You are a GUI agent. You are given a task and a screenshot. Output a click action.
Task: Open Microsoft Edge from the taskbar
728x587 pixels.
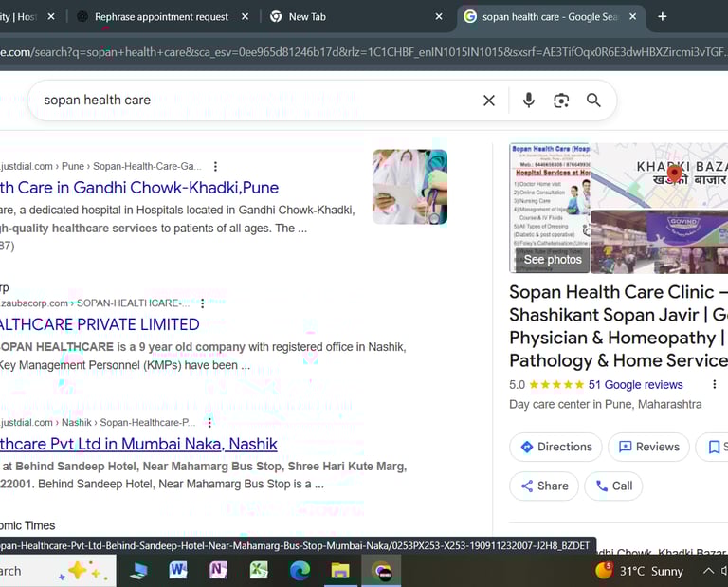click(x=300, y=570)
